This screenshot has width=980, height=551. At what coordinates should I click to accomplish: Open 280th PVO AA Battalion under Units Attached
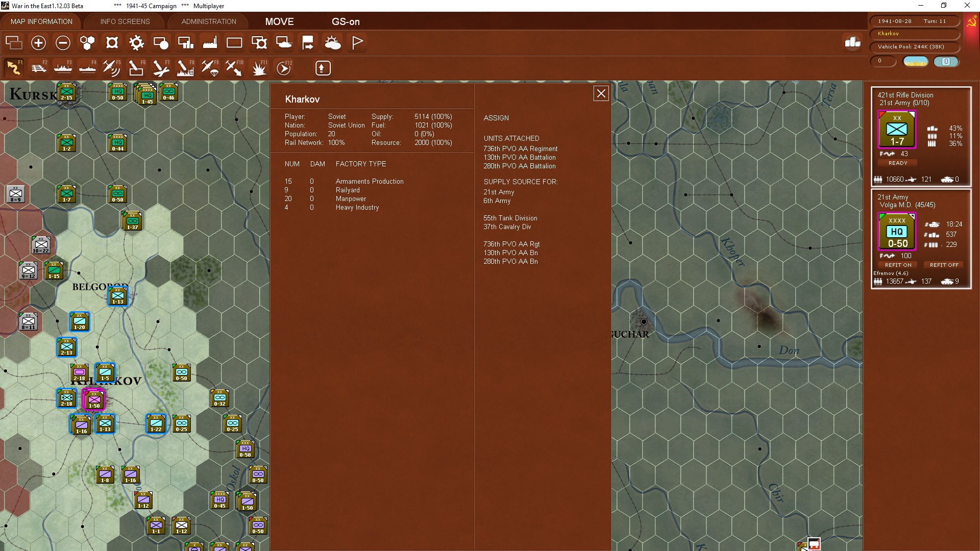point(520,166)
